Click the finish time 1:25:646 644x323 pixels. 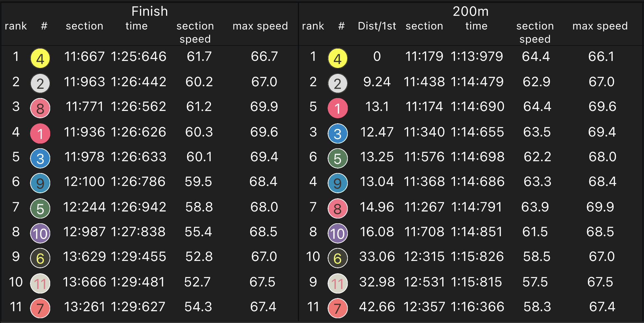click(139, 56)
